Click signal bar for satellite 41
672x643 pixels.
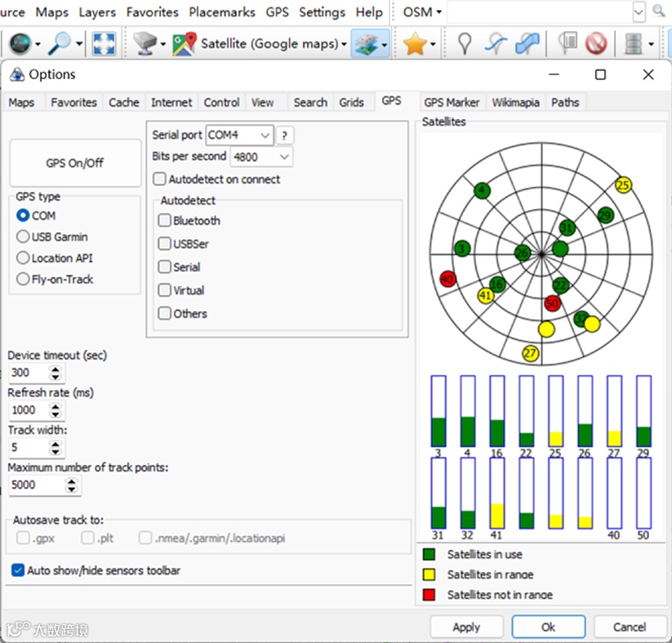496,493
